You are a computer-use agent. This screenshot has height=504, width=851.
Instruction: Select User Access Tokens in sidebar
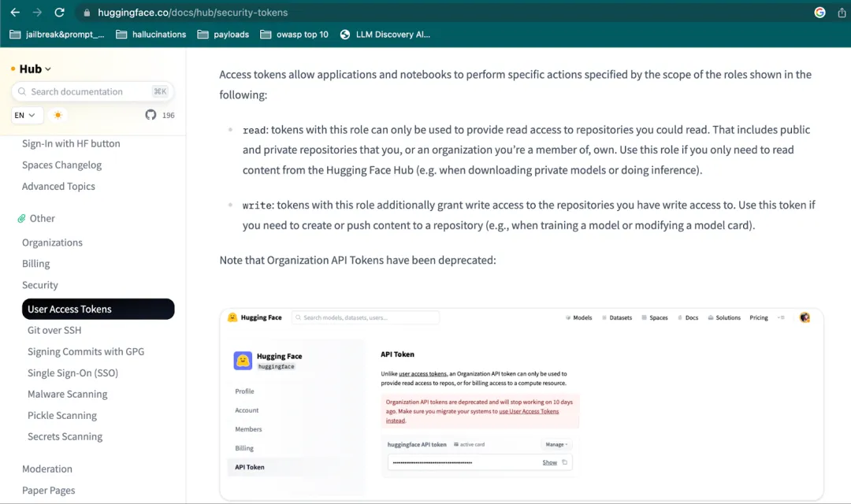coord(98,309)
